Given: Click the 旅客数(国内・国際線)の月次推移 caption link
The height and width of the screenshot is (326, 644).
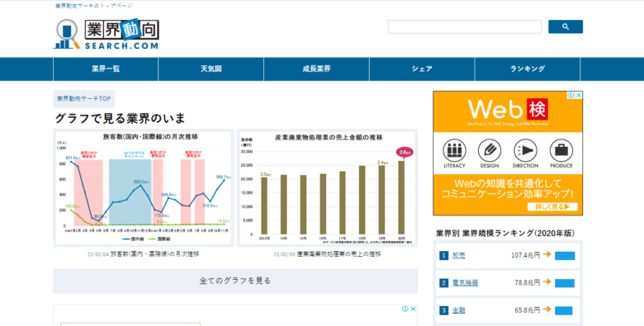Looking at the screenshot, I should 155,254.
